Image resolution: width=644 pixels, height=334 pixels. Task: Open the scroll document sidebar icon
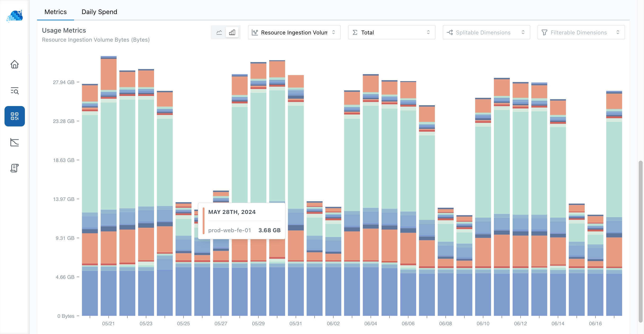coord(15,168)
